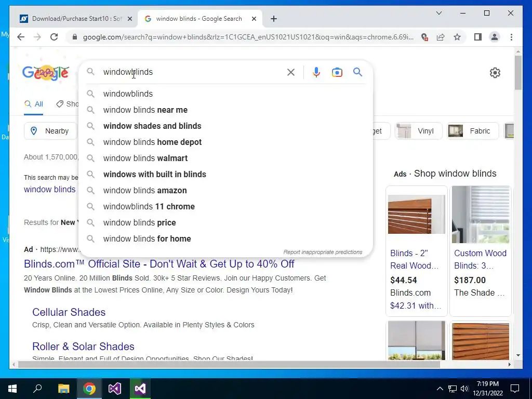532x399 pixels.
Task: Switch to Chrome in taskbar
Action: click(x=89, y=389)
